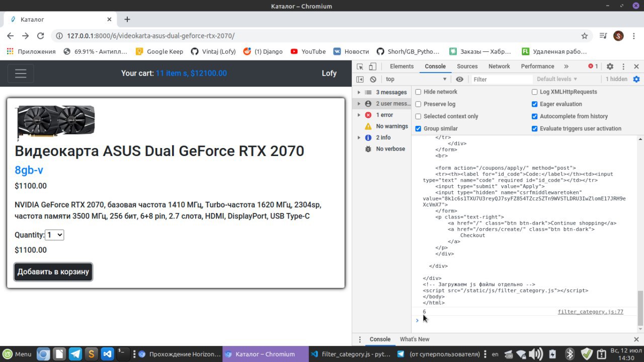This screenshot has width=644, height=362.
Task: Click the volume icon in system tray
Action: [536, 354]
